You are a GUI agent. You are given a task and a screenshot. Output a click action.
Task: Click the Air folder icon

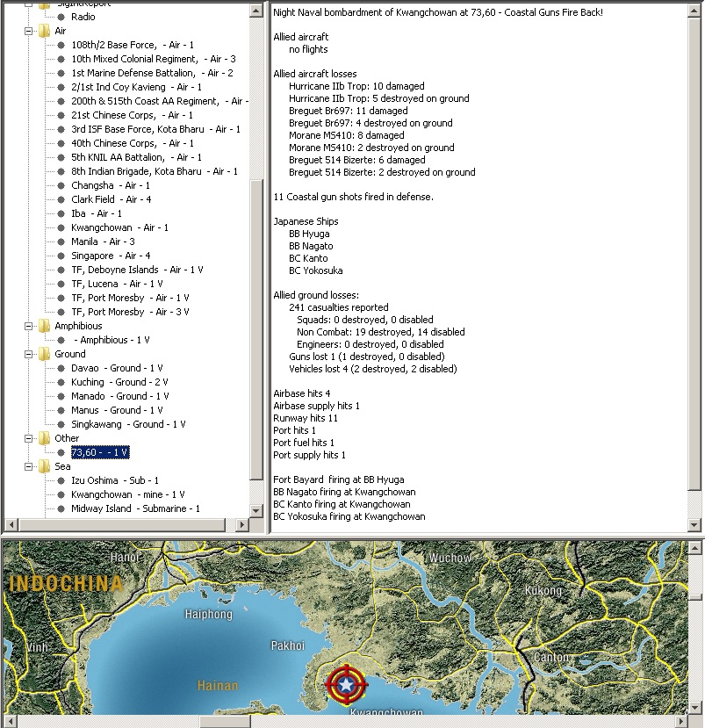(x=44, y=31)
